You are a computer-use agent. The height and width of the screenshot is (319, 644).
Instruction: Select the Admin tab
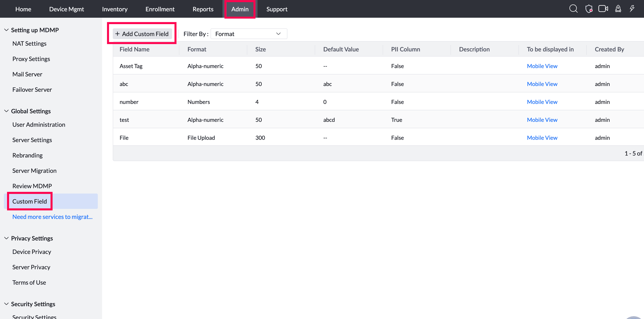[x=240, y=9]
